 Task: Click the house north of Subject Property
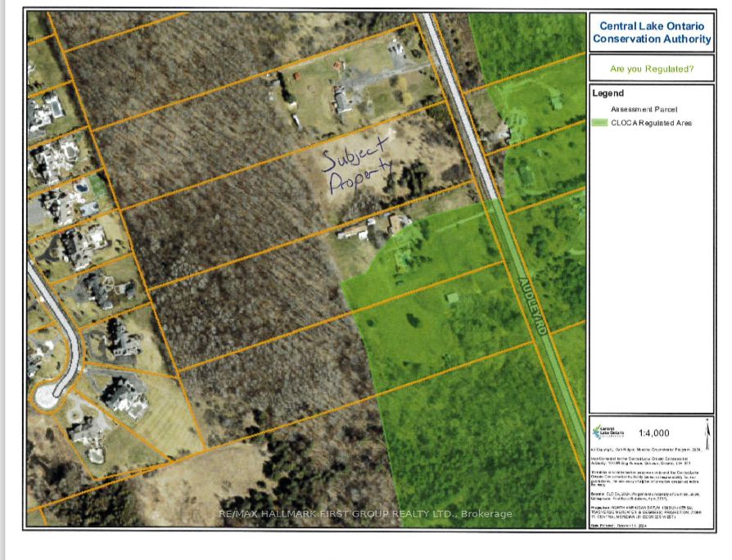342,101
